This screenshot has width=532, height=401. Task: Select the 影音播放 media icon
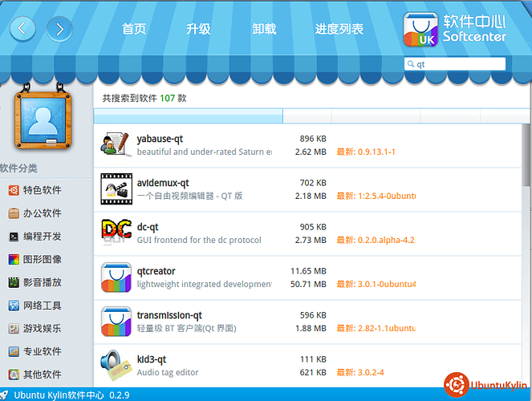click(x=14, y=282)
